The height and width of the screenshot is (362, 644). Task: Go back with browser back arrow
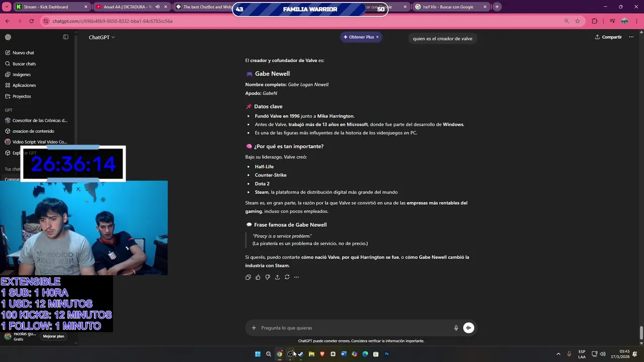point(7,21)
